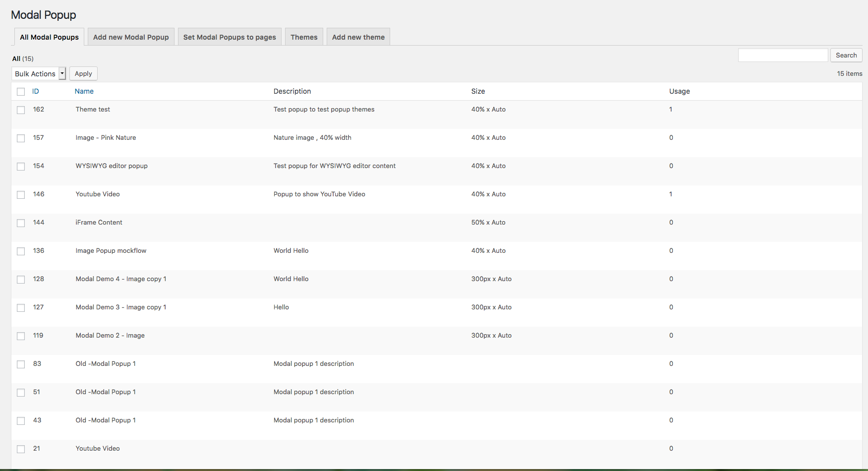Image resolution: width=868 pixels, height=471 pixels.
Task: Sort the table by ID column
Action: point(36,91)
